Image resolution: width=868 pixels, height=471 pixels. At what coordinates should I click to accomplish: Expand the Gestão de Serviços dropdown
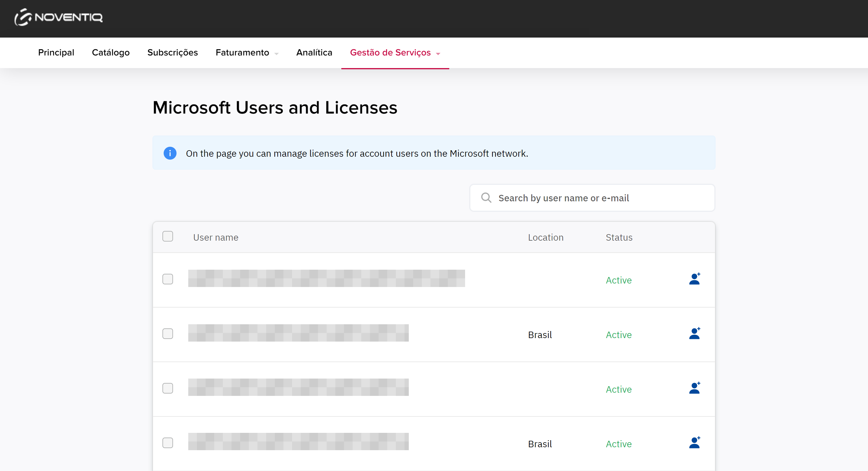(x=395, y=53)
